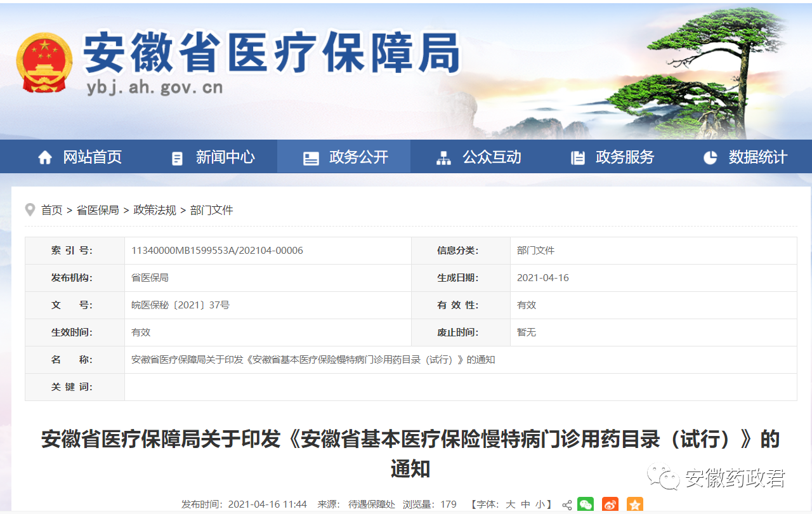This screenshot has width=812, height=514.
Task: Click the document icon beside 新闻中心
Action: (178, 158)
